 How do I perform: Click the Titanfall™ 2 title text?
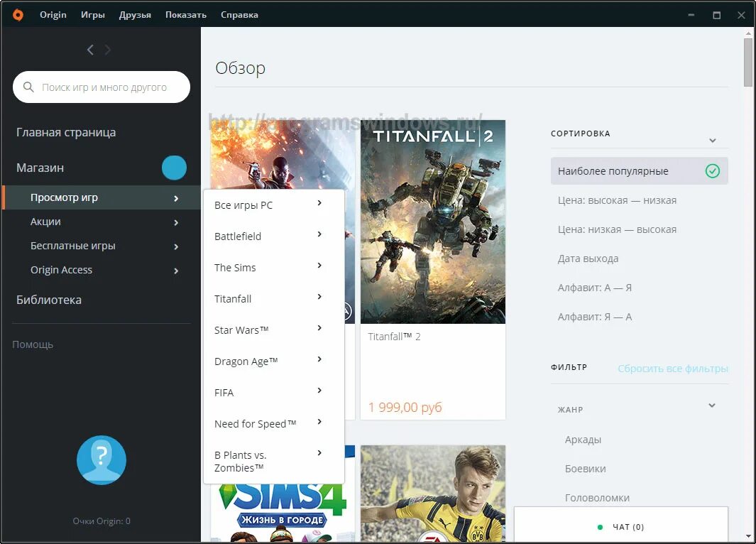[394, 337]
